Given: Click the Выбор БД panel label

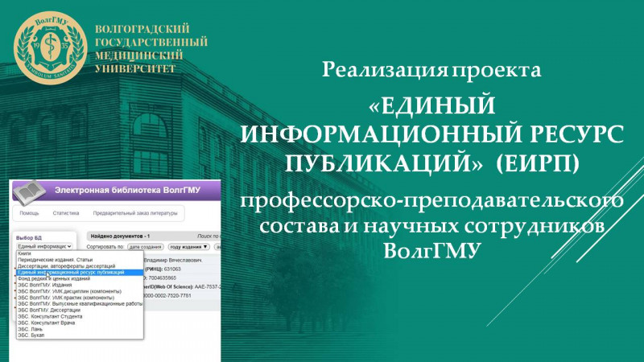Looking at the screenshot, I should 29,237.
